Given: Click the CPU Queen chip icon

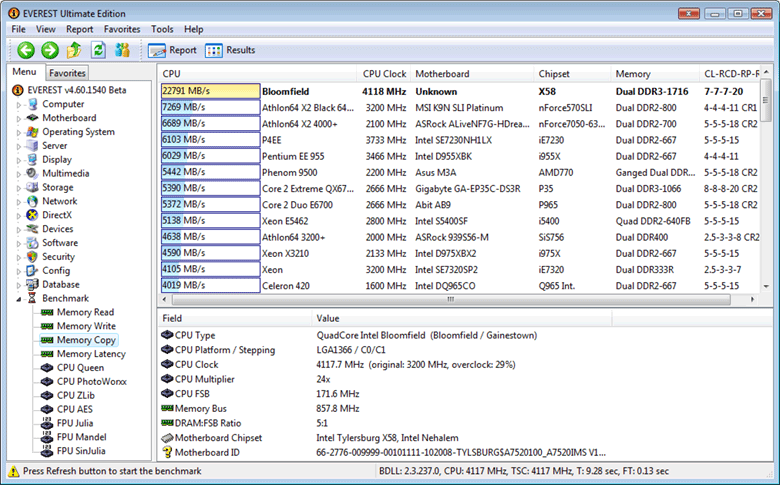Looking at the screenshot, I should point(47,368).
